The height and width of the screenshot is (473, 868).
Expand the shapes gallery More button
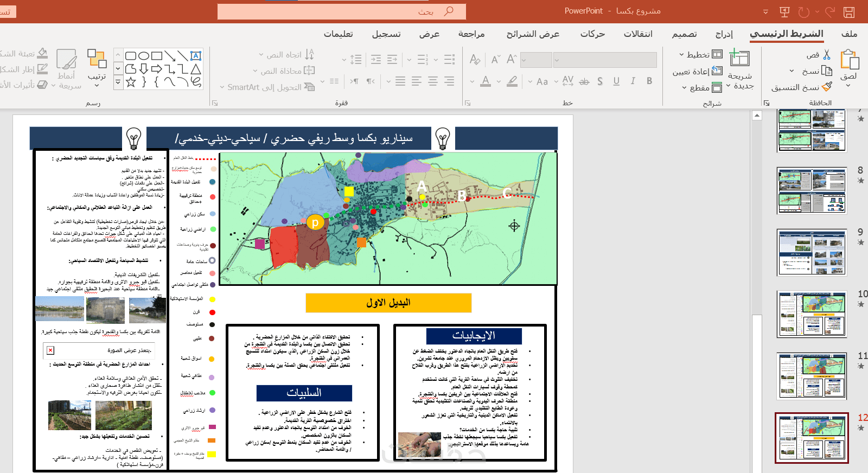(x=118, y=82)
